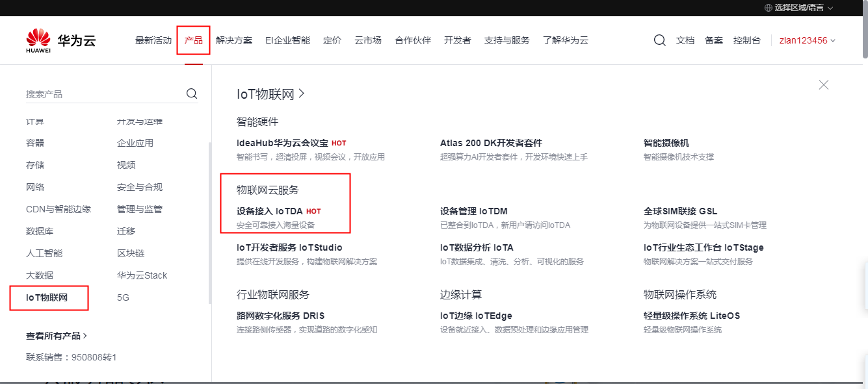868x389 pixels.
Task: Click the category list scrollbar
Action: tap(209, 221)
